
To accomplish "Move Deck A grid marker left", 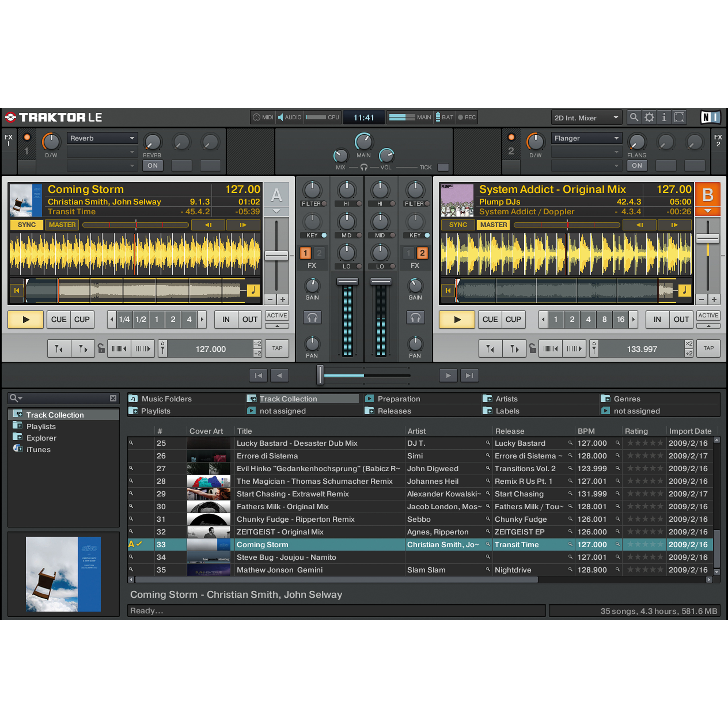I will 59,349.
